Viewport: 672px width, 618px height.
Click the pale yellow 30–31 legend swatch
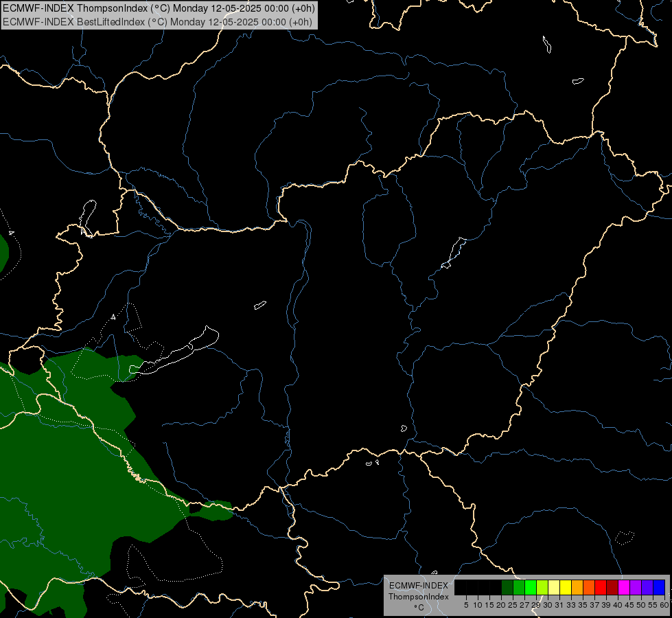(x=554, y=587)
